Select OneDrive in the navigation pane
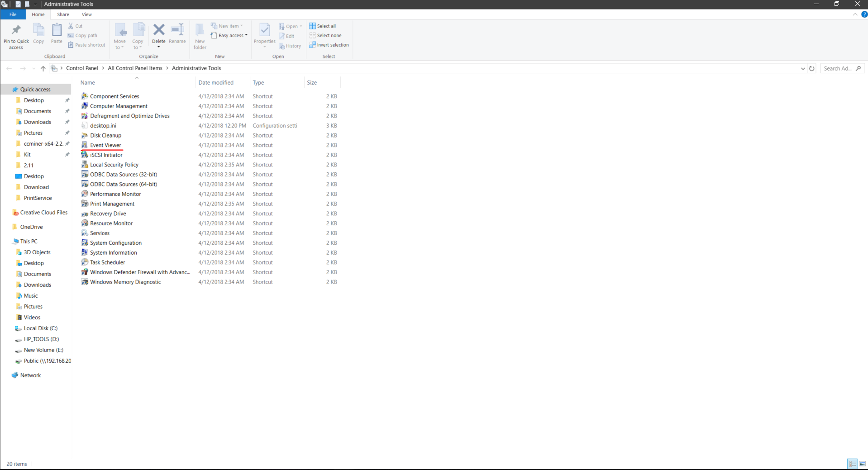This screenshot has width=868, height=470. [x=31, y=227]
